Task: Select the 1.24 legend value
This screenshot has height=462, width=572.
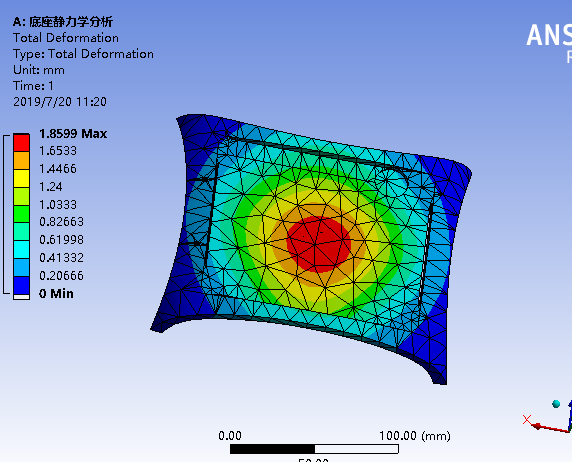Action: [51, 186]
